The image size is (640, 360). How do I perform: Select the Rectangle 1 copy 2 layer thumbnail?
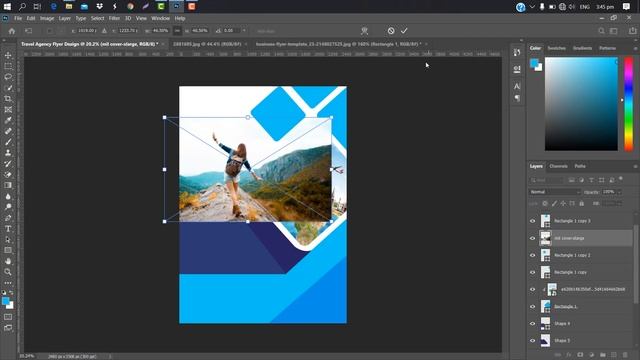(545, 255)
